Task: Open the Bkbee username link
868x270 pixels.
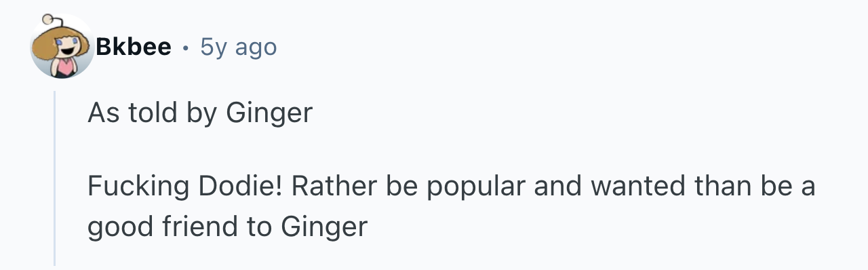Action: pos(134,47)
